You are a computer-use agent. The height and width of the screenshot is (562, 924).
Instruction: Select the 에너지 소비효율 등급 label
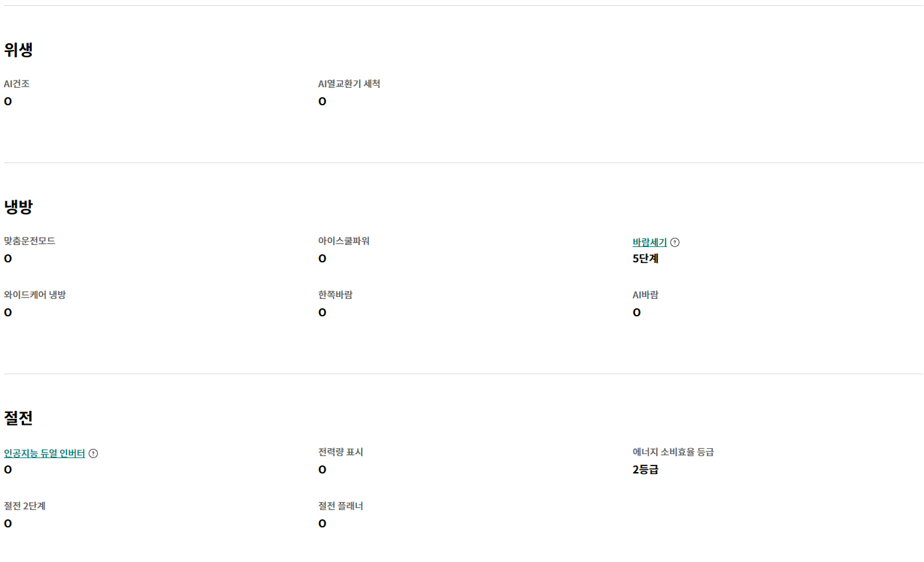(x=673, y=452)
